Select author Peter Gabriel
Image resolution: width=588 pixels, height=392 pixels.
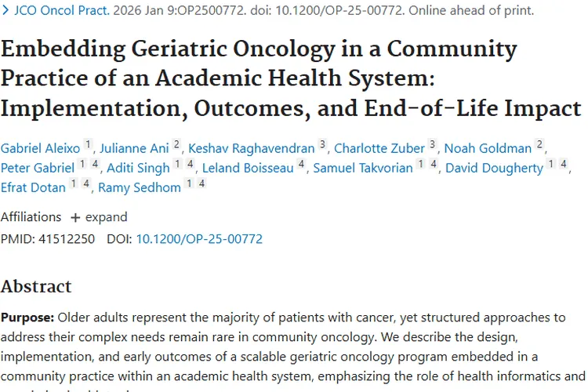(x=36, y=168)
